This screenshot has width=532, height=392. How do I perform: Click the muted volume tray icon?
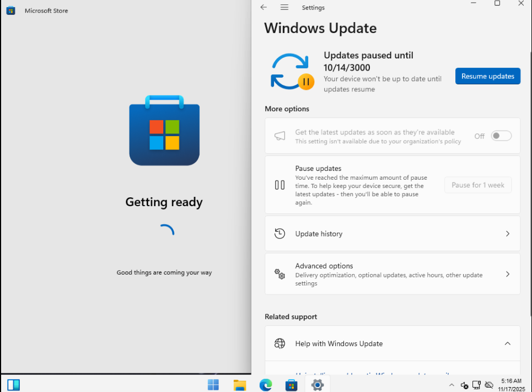click(x=465, y=385)
